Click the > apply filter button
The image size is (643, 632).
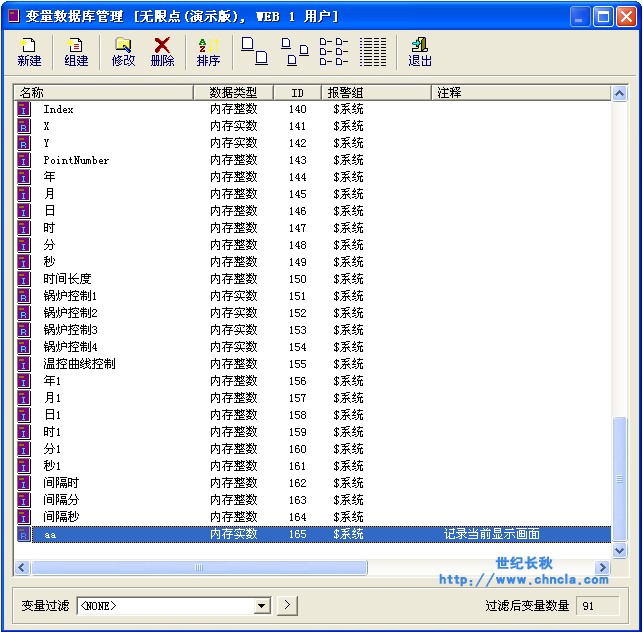(x=287, y=605)
